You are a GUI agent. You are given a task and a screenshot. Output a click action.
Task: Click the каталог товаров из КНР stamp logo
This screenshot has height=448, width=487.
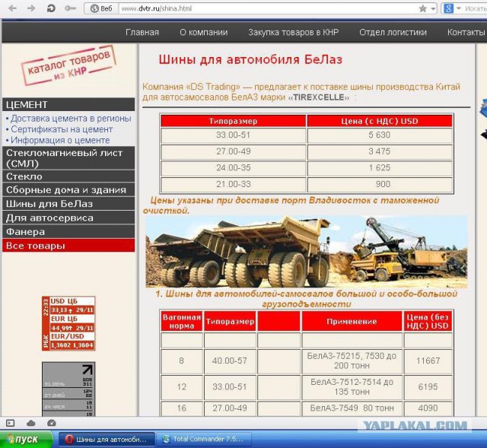coord(68,65)
